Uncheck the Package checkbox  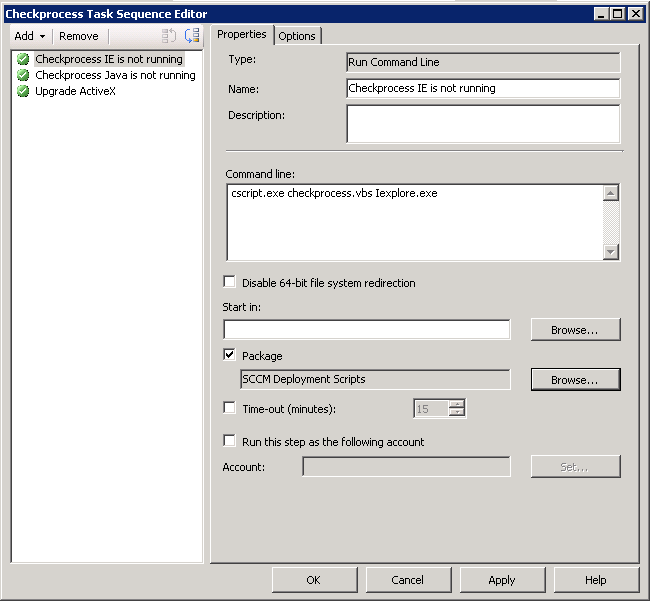pos(230,355)
